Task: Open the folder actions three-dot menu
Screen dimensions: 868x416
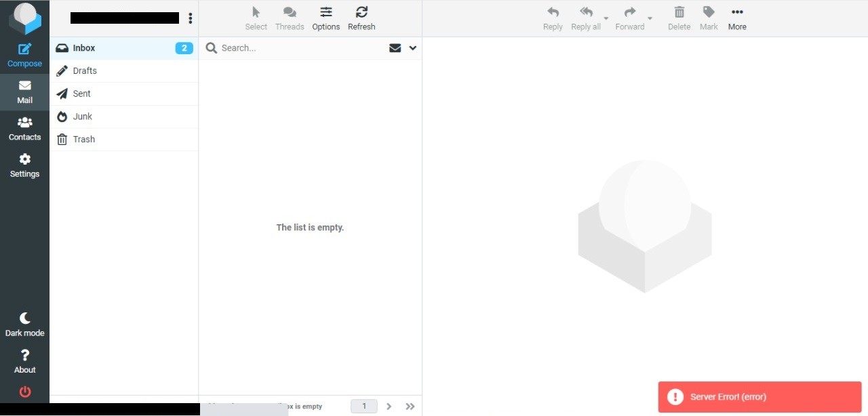Action: tap(190, 18)
